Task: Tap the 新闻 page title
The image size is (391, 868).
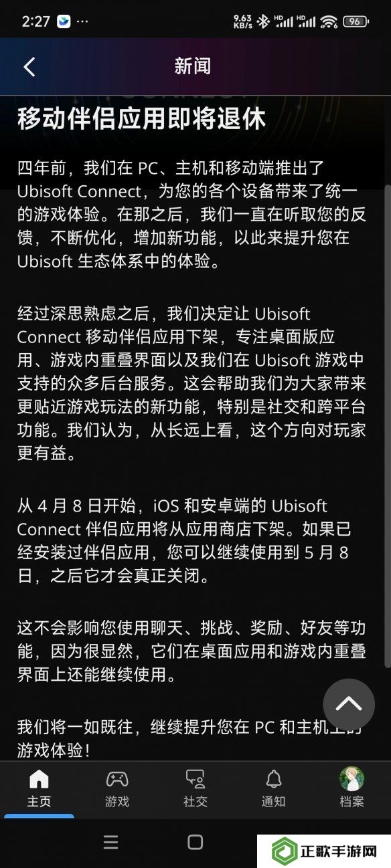Action: pos(193,66)
